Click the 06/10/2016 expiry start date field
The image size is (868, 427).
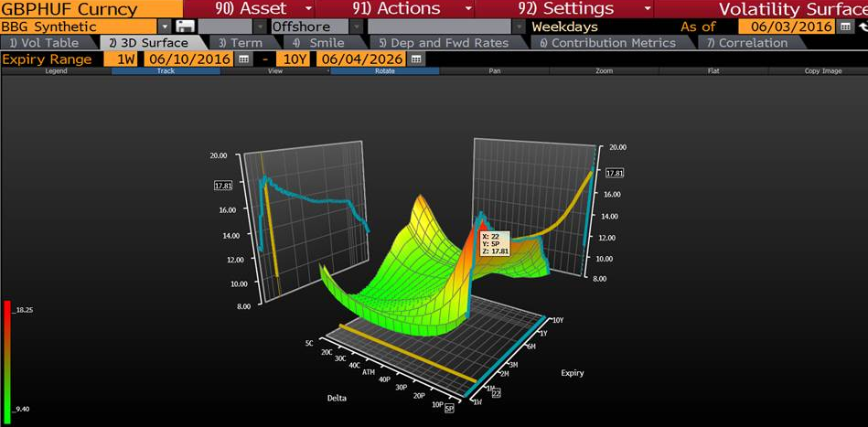pos(188,59)
